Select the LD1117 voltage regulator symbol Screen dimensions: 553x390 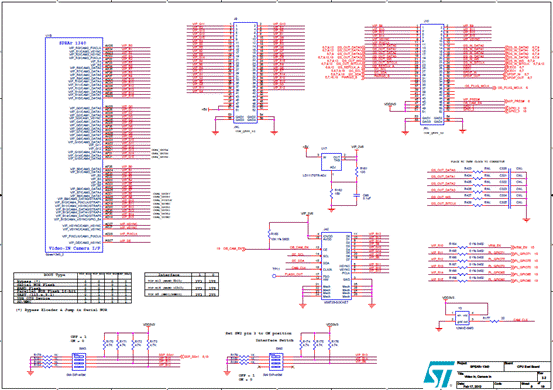[331, 162]
